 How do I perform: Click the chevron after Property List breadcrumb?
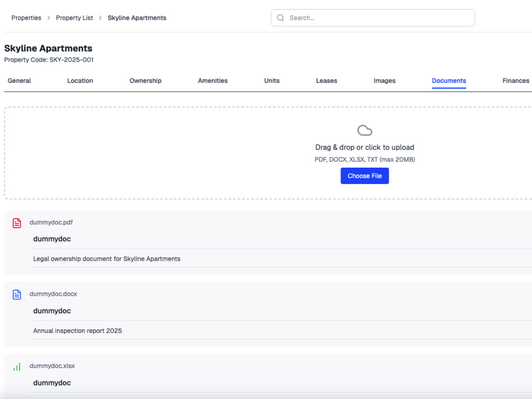coord(100,18)
